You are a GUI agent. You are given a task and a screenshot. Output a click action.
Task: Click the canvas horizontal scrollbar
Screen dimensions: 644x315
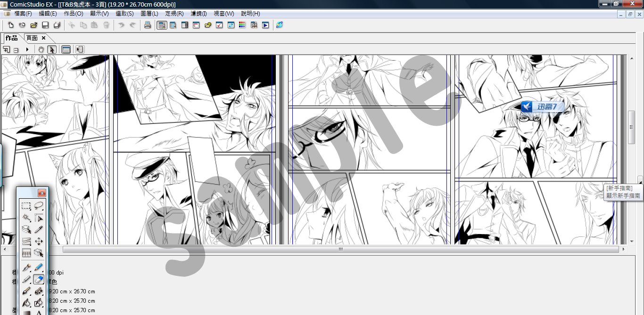(x=340, y=249)
